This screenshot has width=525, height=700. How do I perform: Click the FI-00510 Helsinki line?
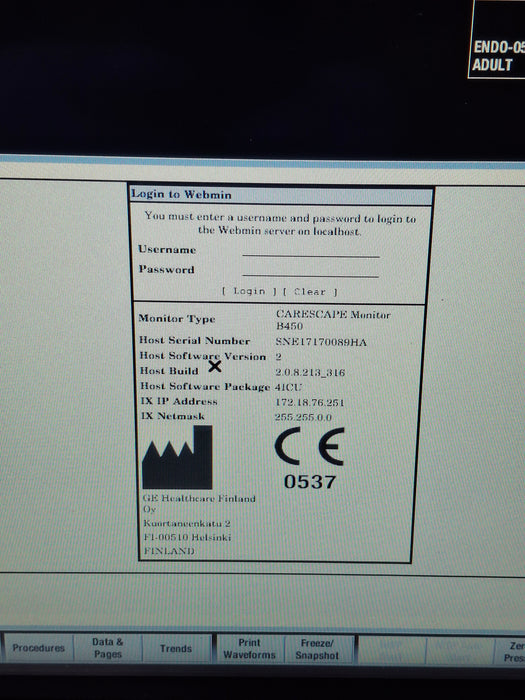coord(187,537)
